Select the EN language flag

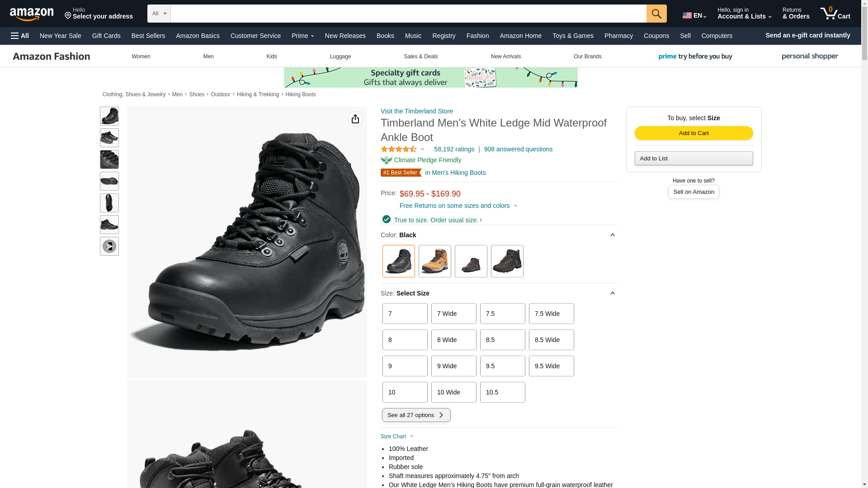tap(694, 15)
